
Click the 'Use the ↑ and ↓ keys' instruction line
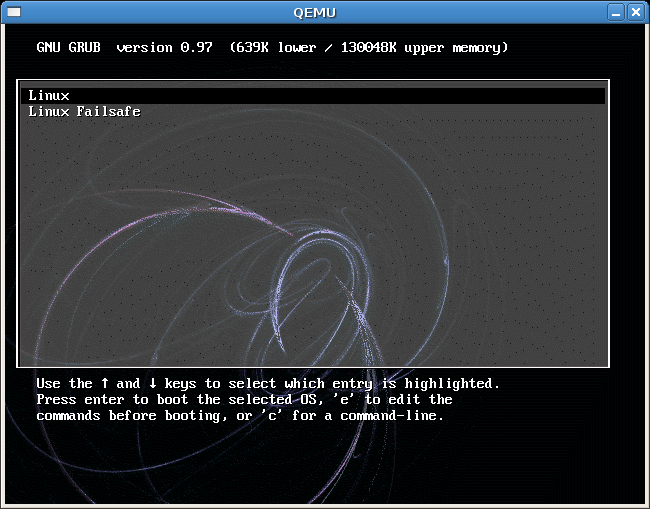tap(268, 383)
